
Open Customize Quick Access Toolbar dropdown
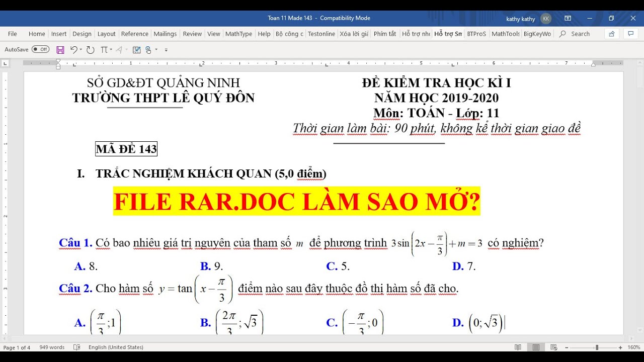coord(166,50)
